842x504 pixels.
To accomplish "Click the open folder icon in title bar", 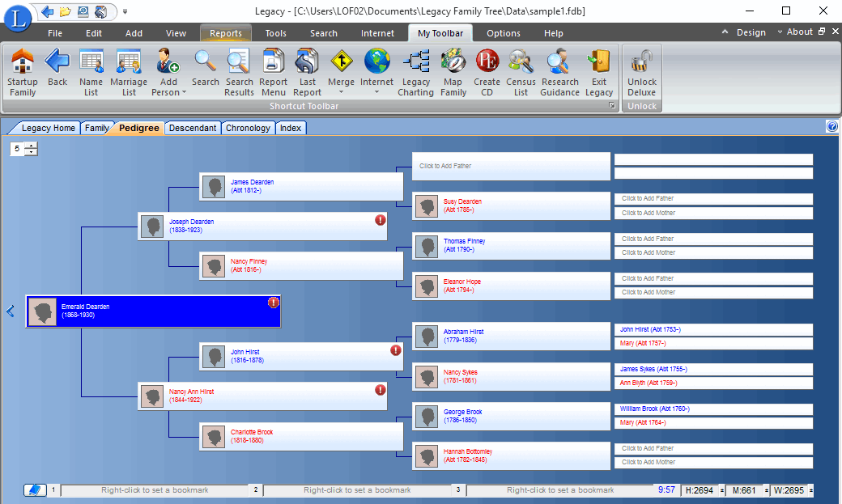I will tap(65, 11).
